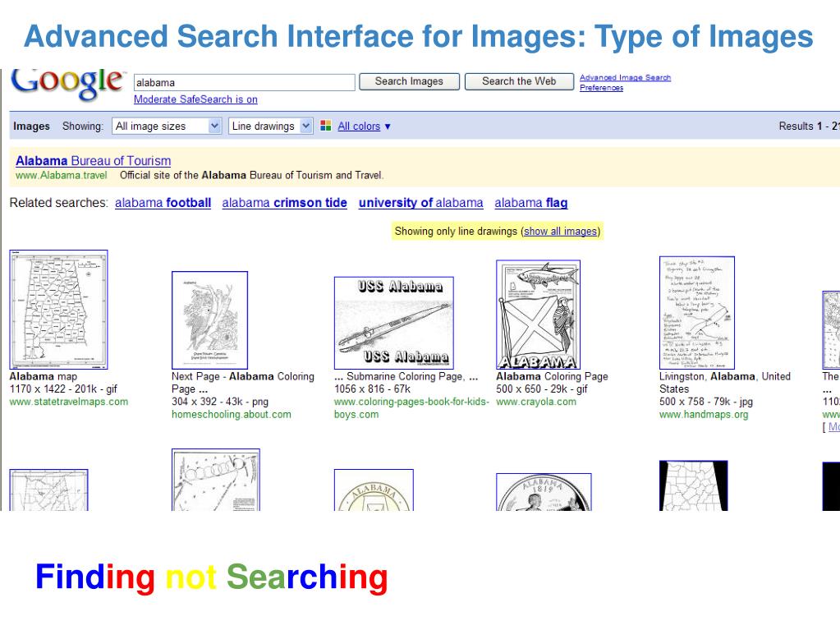
Task: Click the multicolor grid icon beside All colors
Action: (325, 126)
